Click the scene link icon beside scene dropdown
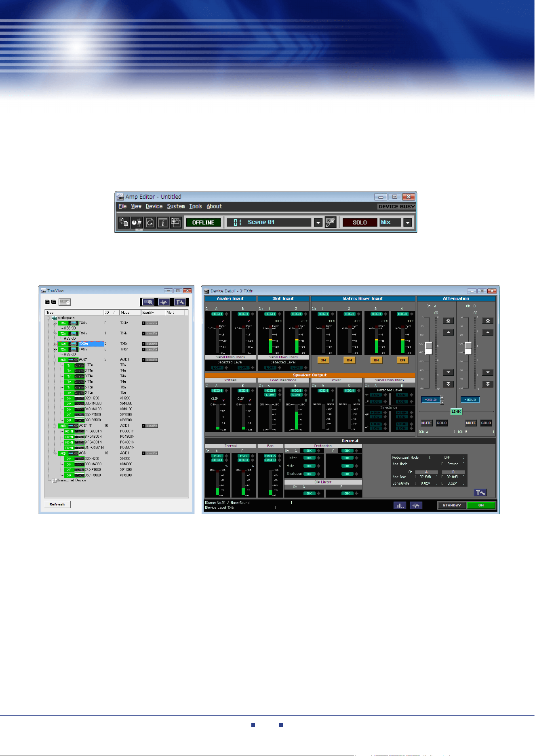 click(330, 223)
